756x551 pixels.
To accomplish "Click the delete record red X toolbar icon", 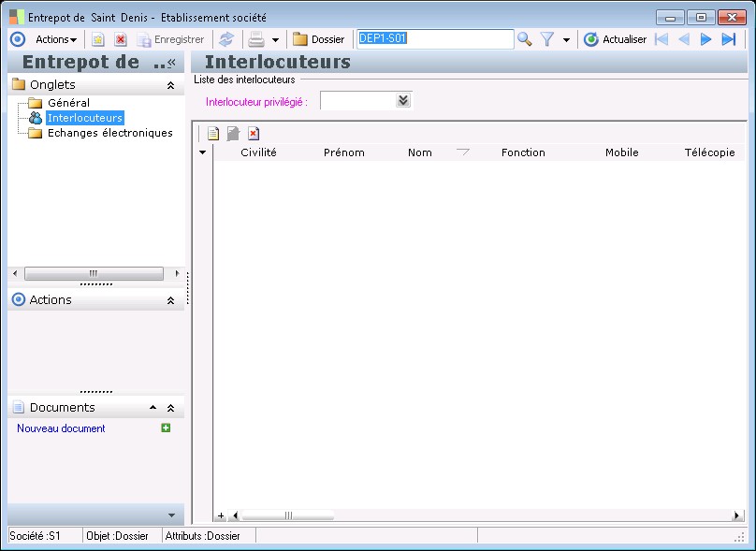I will coord(121,39).
